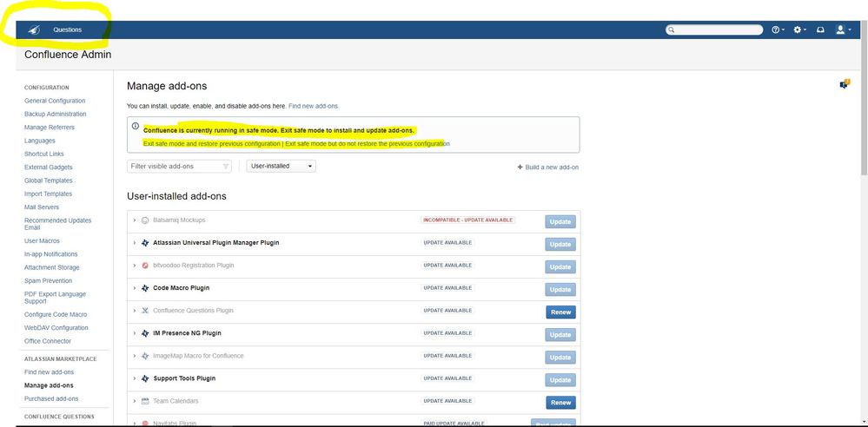This screenshot has height=427, width=868.
Task: Open Manage Referrers settings
Action: pyautogui.click(x=50, y=128)
